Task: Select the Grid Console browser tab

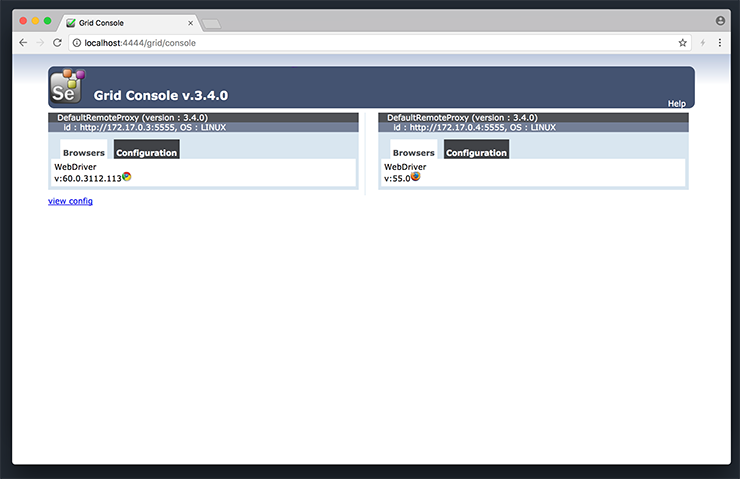Action: (x=129, y=23)
